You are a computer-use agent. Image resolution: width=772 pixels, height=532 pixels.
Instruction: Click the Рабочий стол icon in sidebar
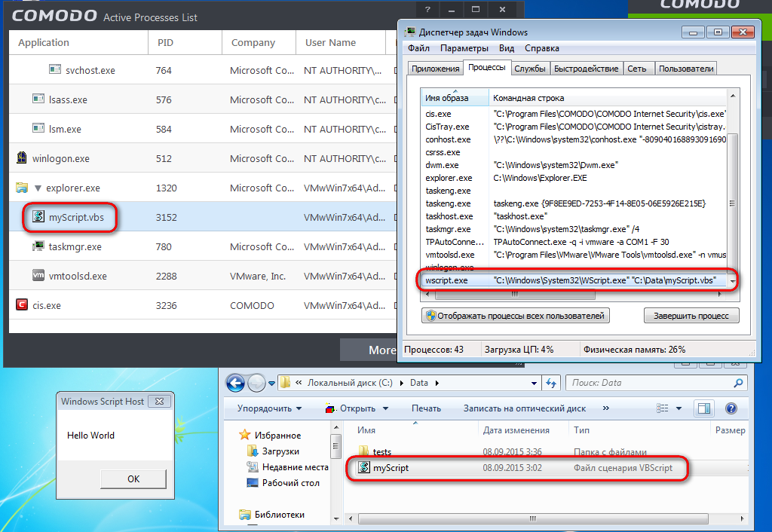[252, 482]
